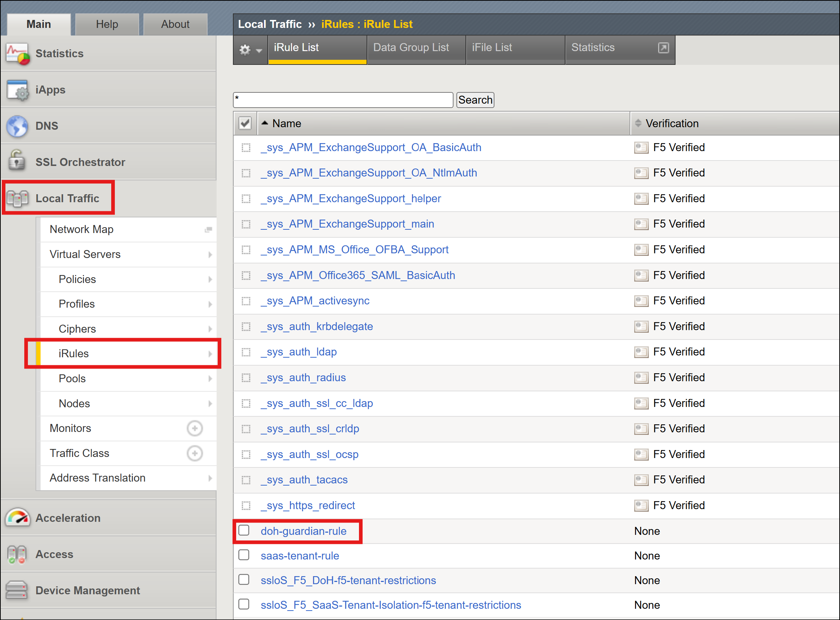Toggle the select-all header checkbox
Screen dimensions: 840x620
(x=245, y=123)
